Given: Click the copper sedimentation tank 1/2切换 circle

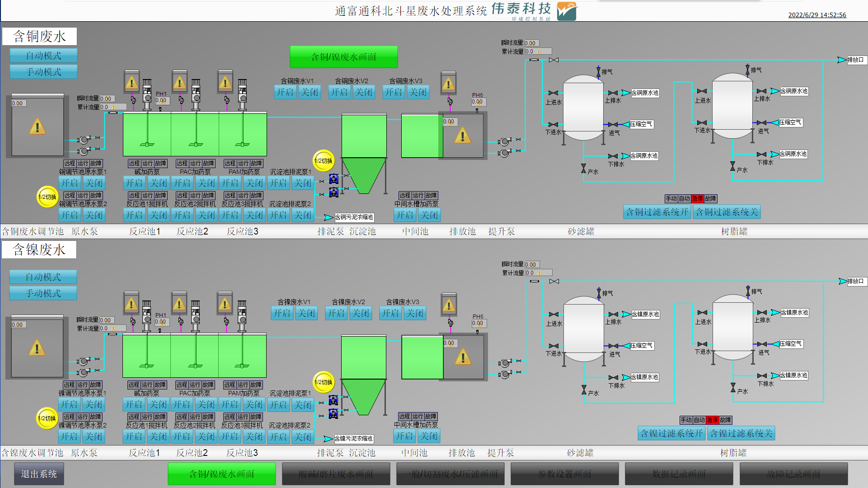Looking at the screenshot, I should click(324, 161).
